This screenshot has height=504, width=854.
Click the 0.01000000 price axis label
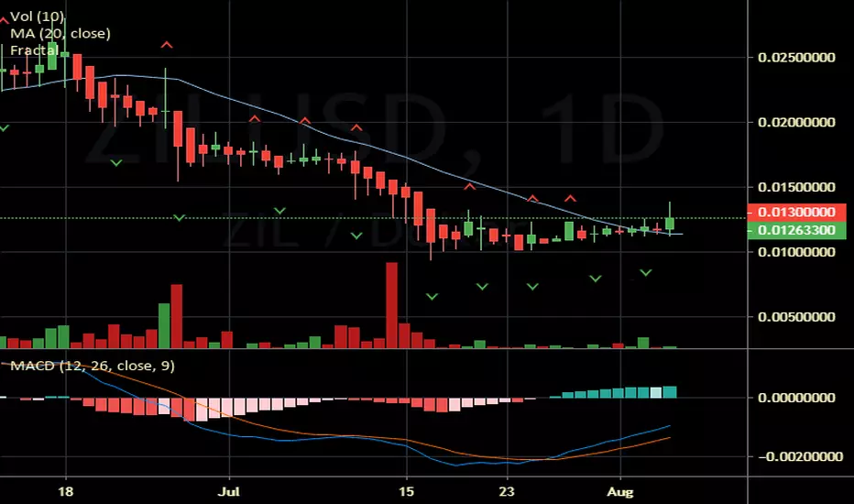(x=796, y=252)
